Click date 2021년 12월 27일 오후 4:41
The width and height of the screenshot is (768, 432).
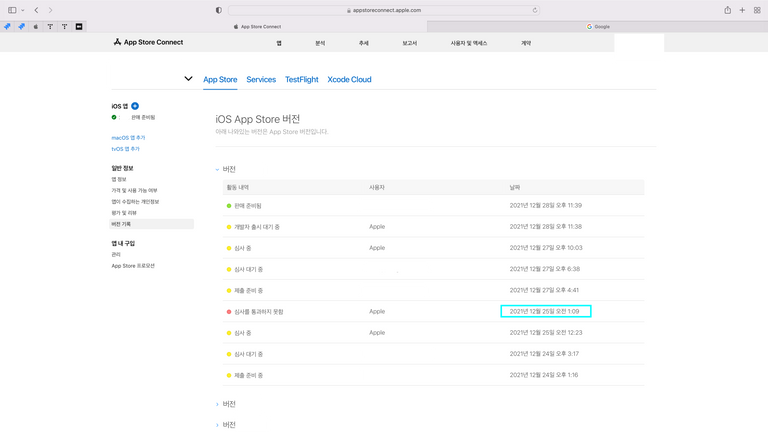tap(544, 290)
